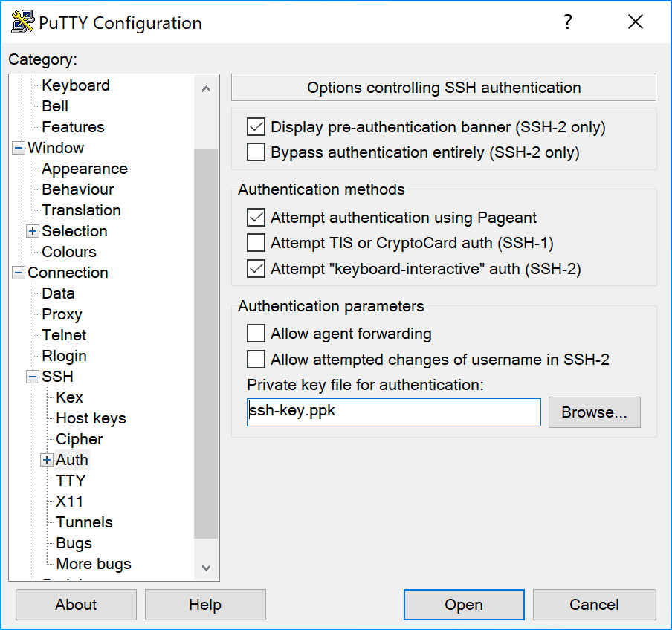Uncheck Attempt authentication using Pageant

tap(256, 217)
